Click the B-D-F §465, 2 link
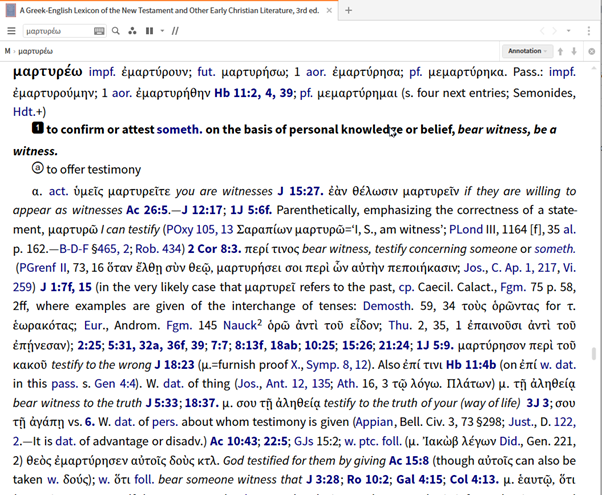 pos(94,249)
